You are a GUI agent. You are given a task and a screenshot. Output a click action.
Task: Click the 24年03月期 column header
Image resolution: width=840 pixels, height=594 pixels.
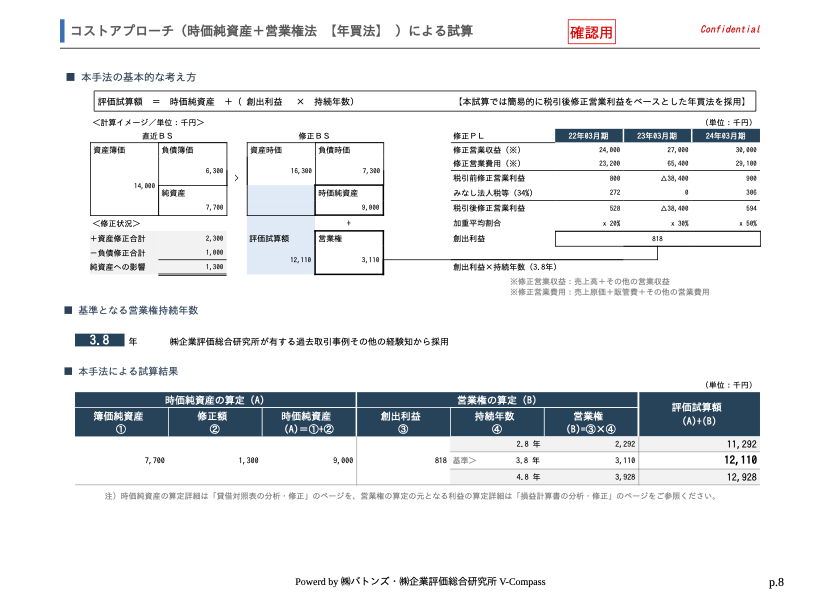726,136
